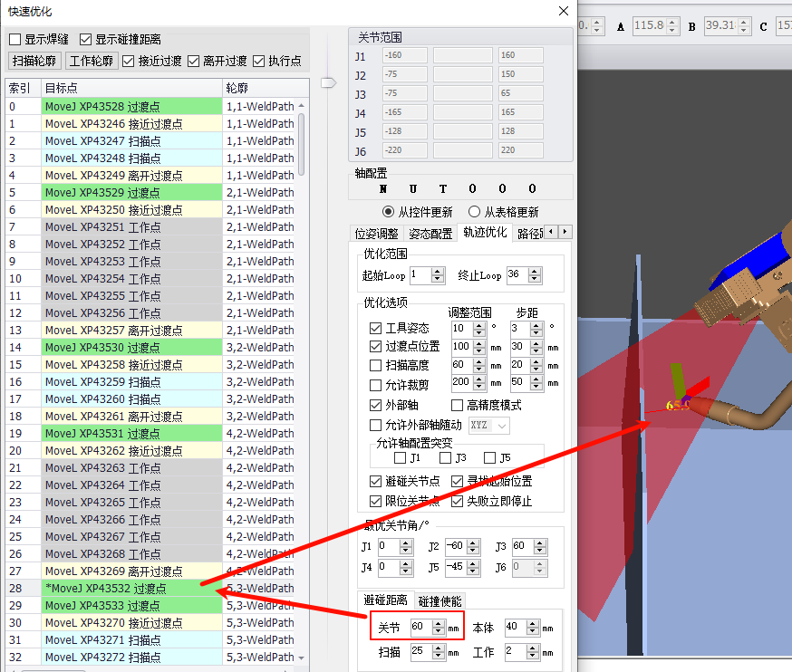
Task: Increase the 起始Loop spinner value
Action: pyautogui.click(x=439, y=271)
